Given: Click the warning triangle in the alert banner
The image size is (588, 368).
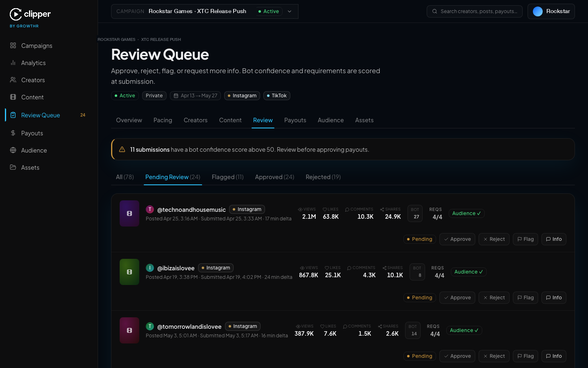Looking at the screenshot, I should [122, 150].
